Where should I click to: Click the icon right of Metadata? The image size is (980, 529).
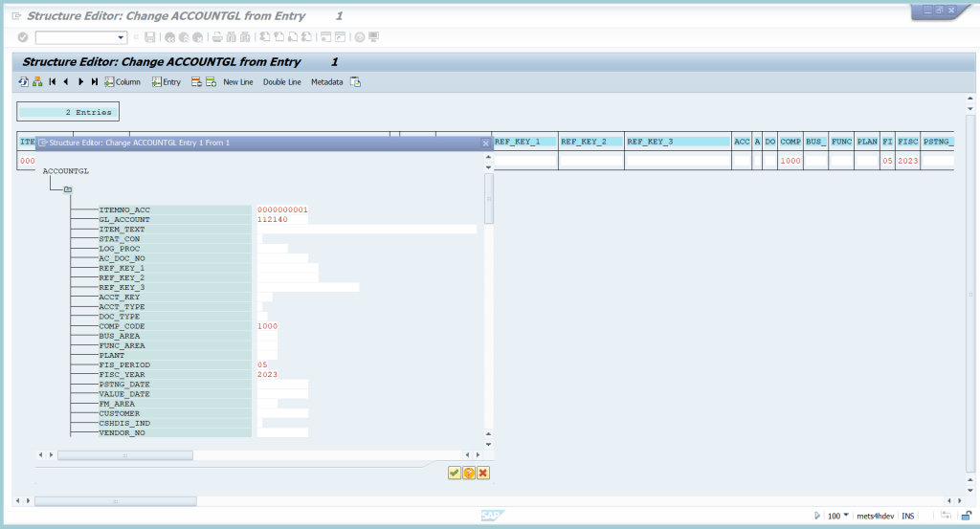356,82
